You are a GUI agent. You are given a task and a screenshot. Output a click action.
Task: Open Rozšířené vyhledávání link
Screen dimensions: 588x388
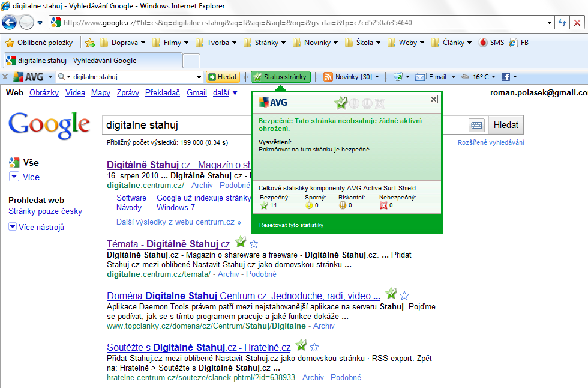(491, 142)
